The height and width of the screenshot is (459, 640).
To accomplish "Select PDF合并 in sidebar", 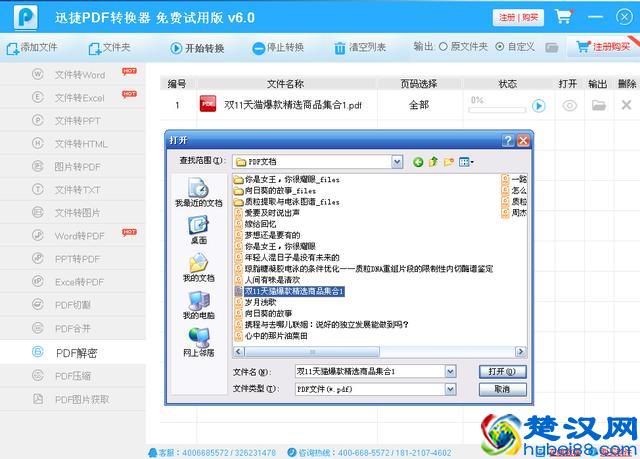I will point(73,328).
